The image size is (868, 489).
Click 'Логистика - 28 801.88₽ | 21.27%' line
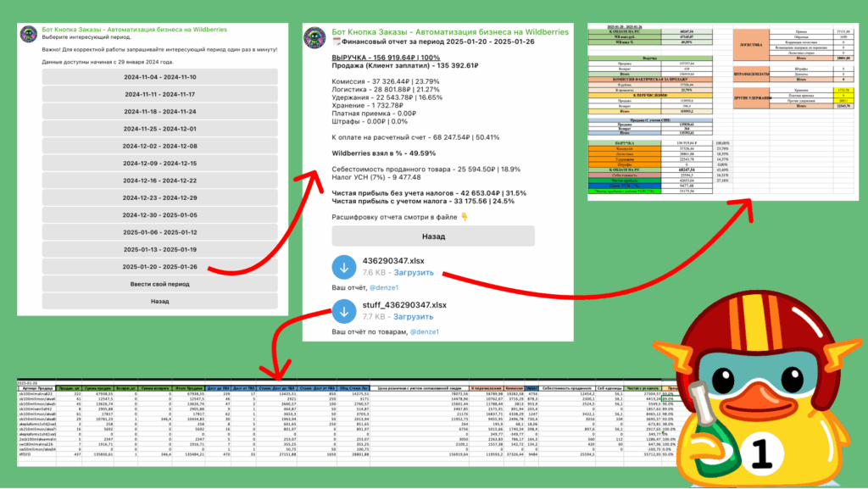pos(386,90)
